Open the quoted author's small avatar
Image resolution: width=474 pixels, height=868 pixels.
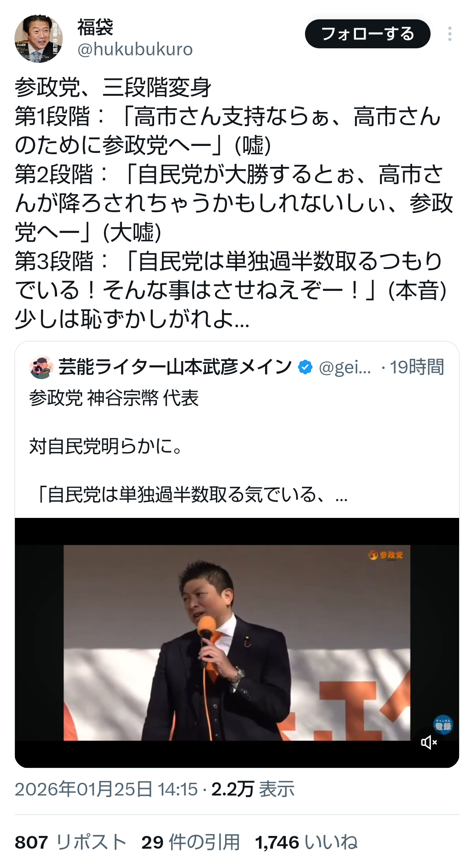pyautogui.click(x=42, y=367)
